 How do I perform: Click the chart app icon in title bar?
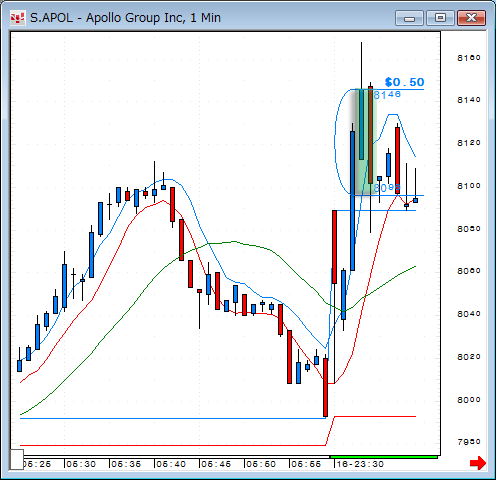17,18
